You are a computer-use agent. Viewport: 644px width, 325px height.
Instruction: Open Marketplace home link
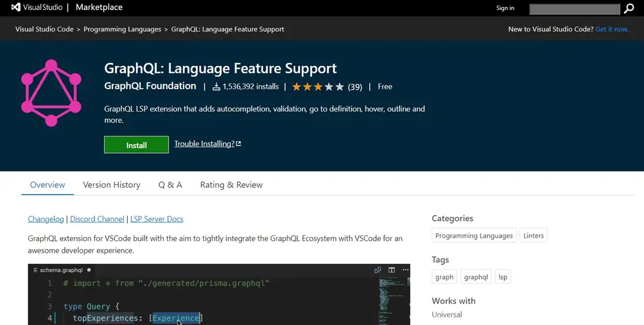tap(99, 8)
